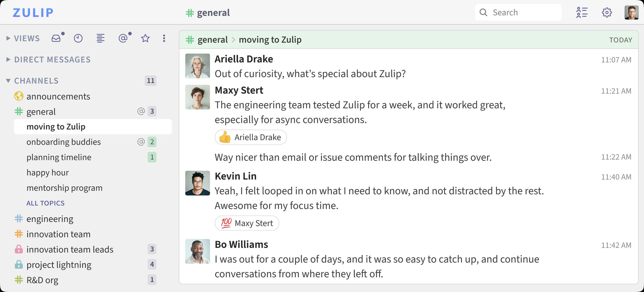Show the user list icon
This screenshot has height=292, width=644.
(581, 12)
